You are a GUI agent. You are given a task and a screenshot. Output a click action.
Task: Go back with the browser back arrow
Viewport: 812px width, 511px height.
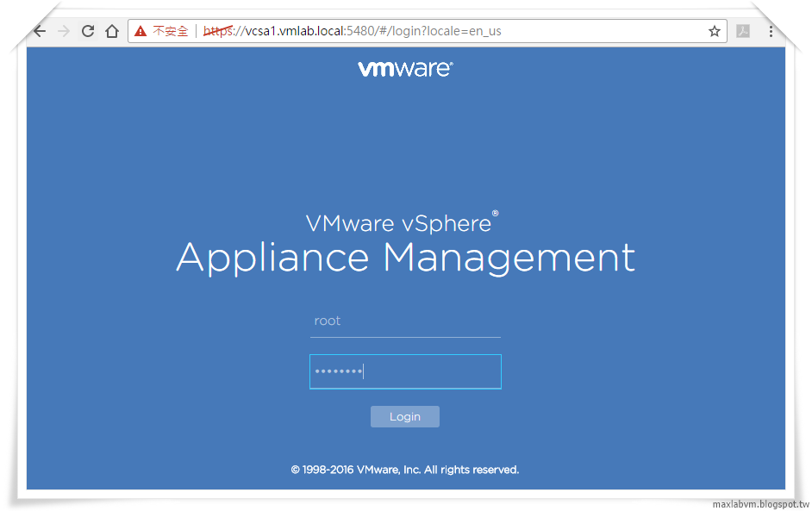40,31
